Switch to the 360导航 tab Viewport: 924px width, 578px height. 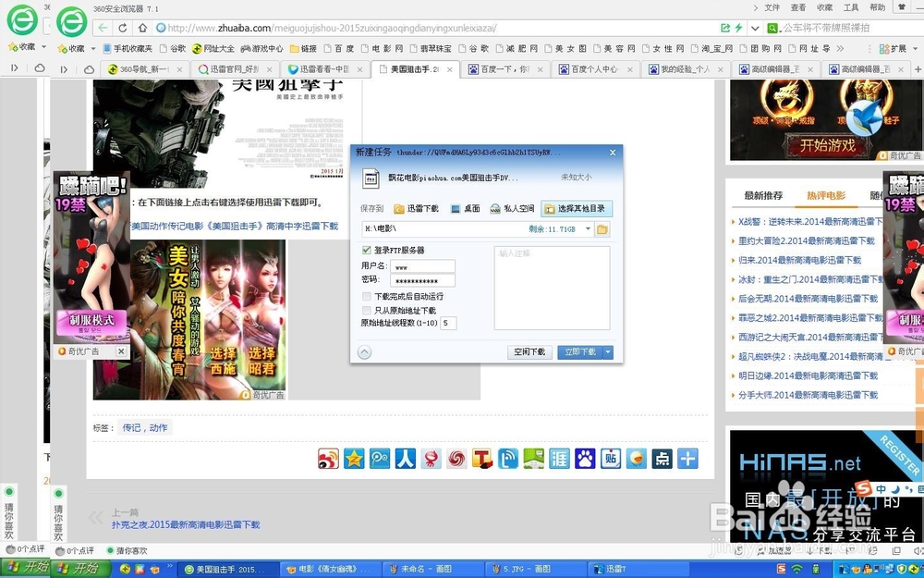144,69
